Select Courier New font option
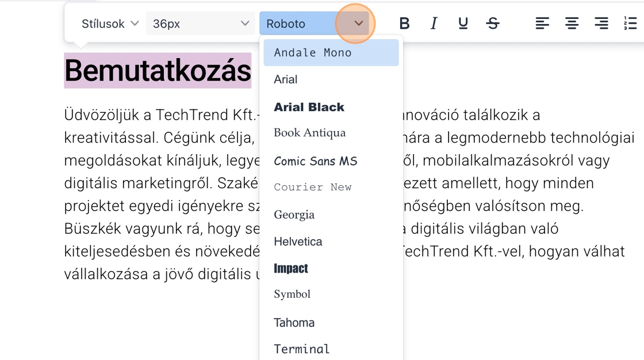Viewport: 644px width, 360px height. point(312,187)
